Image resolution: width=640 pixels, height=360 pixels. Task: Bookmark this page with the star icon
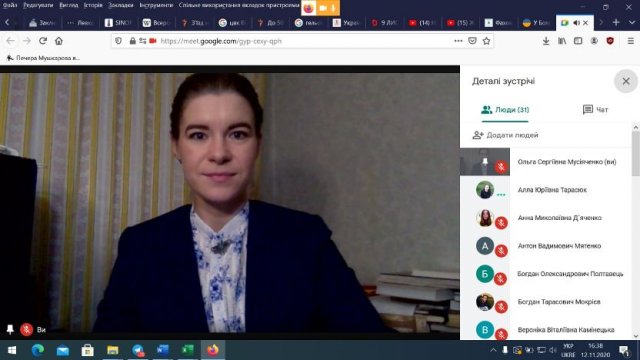point(486,41)
